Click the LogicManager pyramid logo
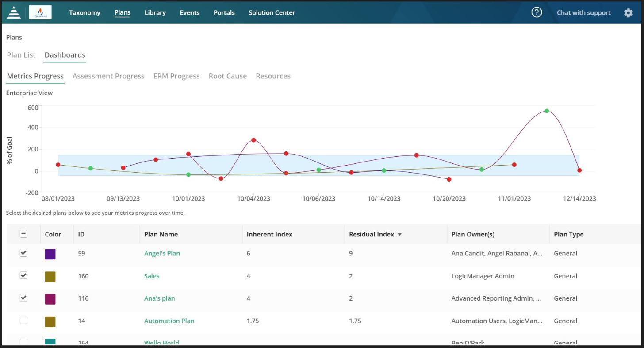Viewport: 644px width, 348px height. tap(13, 12)
